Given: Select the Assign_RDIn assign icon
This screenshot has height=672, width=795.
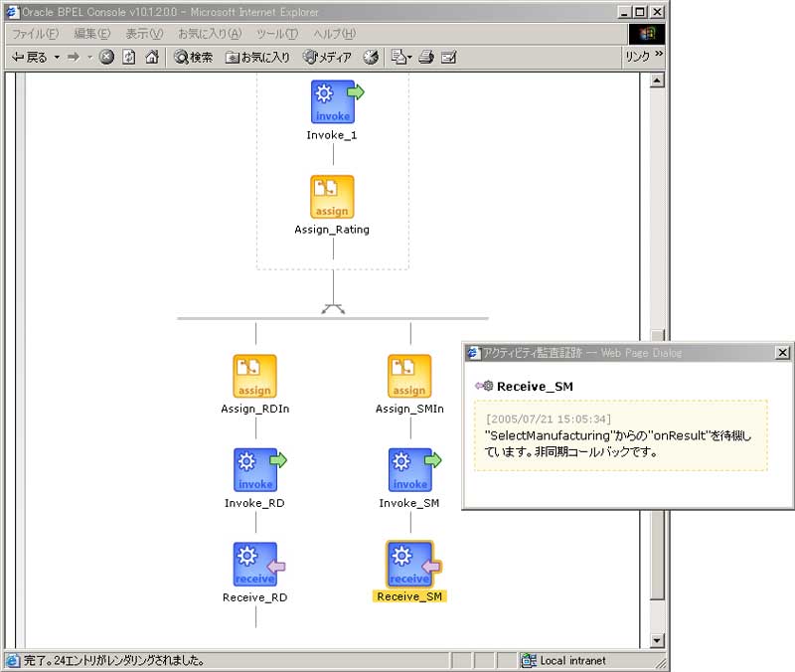Looking at the screenshot, I should coord(254,376).
